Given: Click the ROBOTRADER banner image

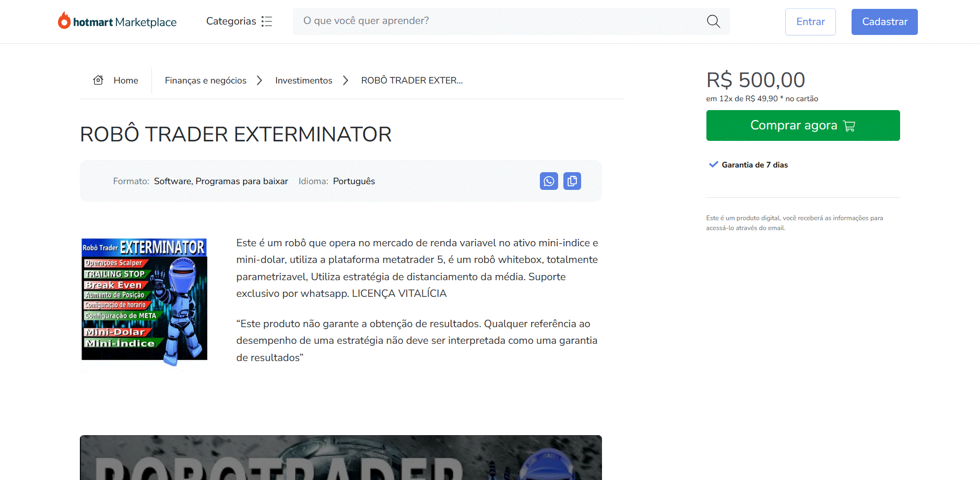Looking at the screenshot, I should click(x=341, y=458).
